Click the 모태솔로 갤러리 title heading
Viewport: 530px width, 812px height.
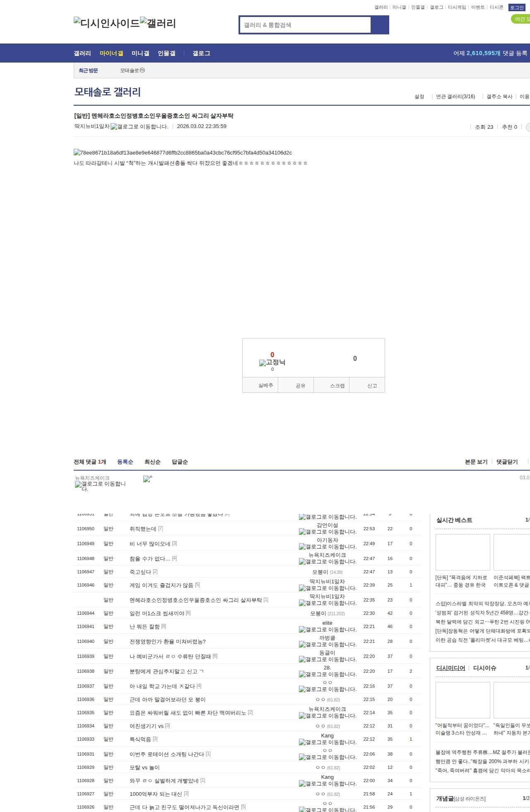pos(108,92)
